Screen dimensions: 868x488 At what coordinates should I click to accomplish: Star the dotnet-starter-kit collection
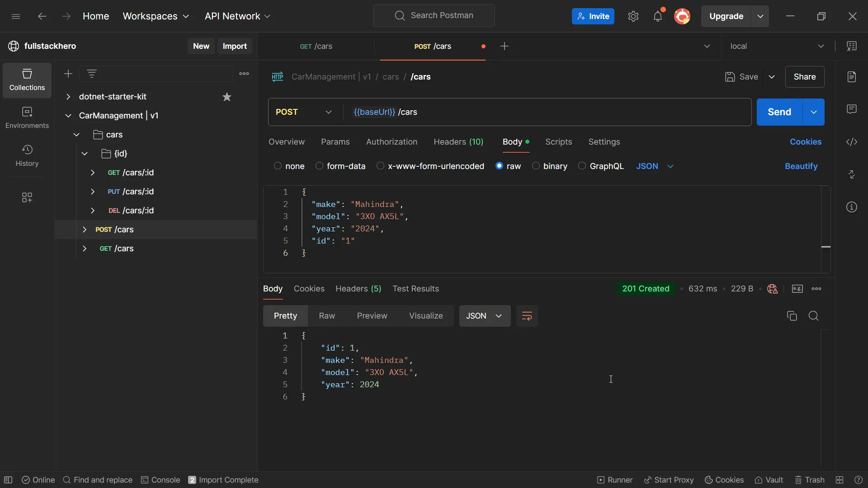pos(227,97)
